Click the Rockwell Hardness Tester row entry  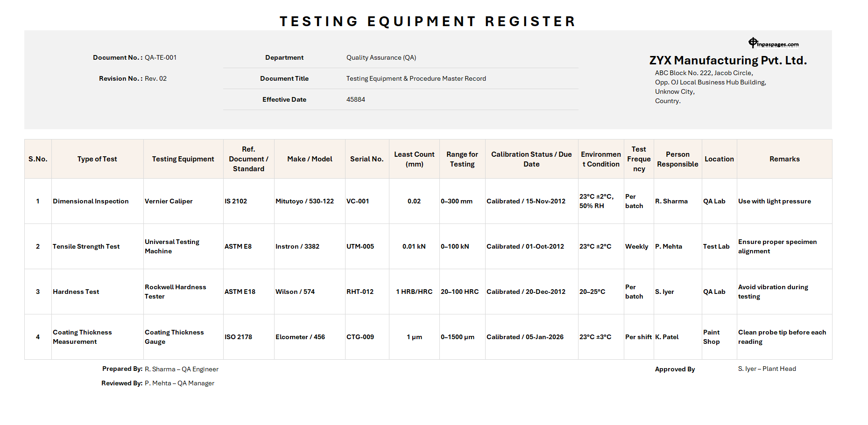tap(176, 292)
